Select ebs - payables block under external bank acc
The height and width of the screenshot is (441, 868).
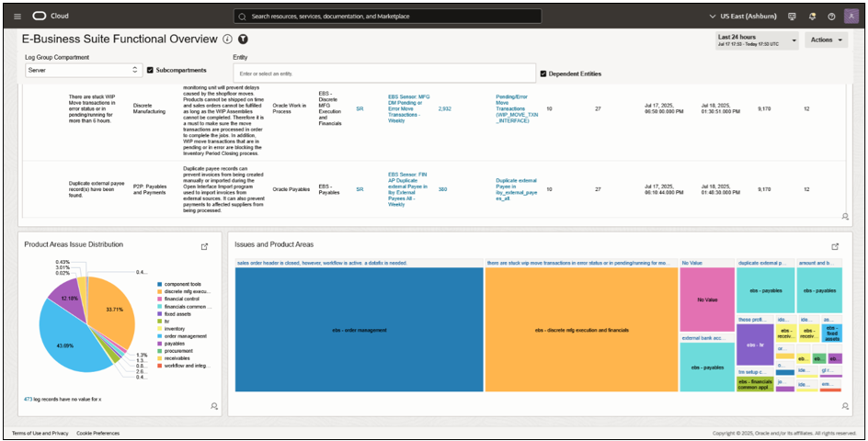(707, 367)
